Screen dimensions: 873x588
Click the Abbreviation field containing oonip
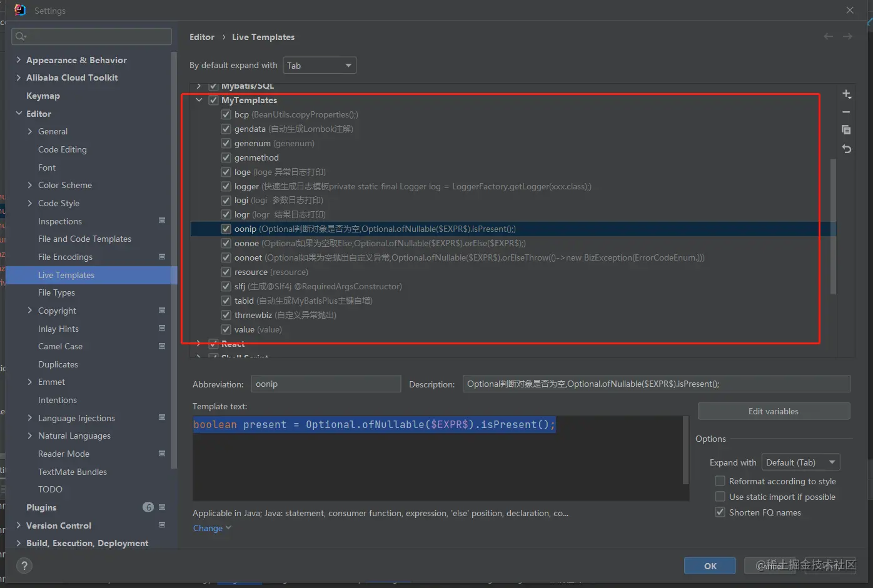pos(326,384)
